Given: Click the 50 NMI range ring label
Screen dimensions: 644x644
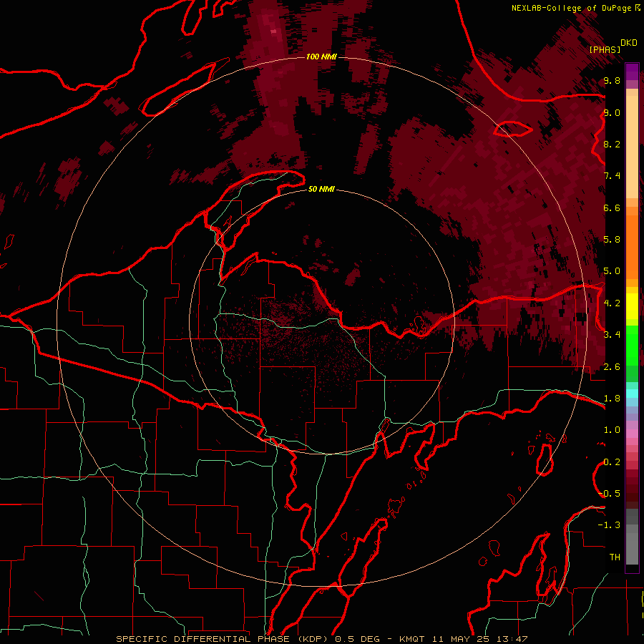Looking at the screenshot, I should click(x=321, y=189).
